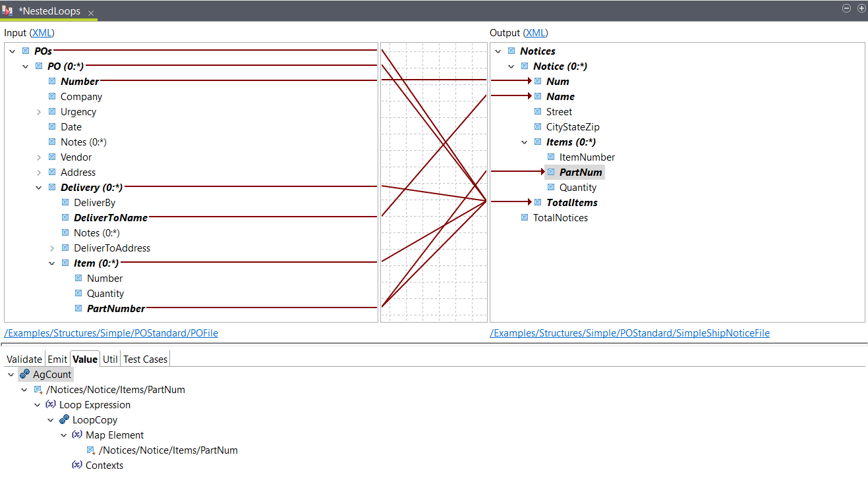
Task: Collapse the Delivery (0:*) input node
Action: pyautogui.click(x=38, y=187)
